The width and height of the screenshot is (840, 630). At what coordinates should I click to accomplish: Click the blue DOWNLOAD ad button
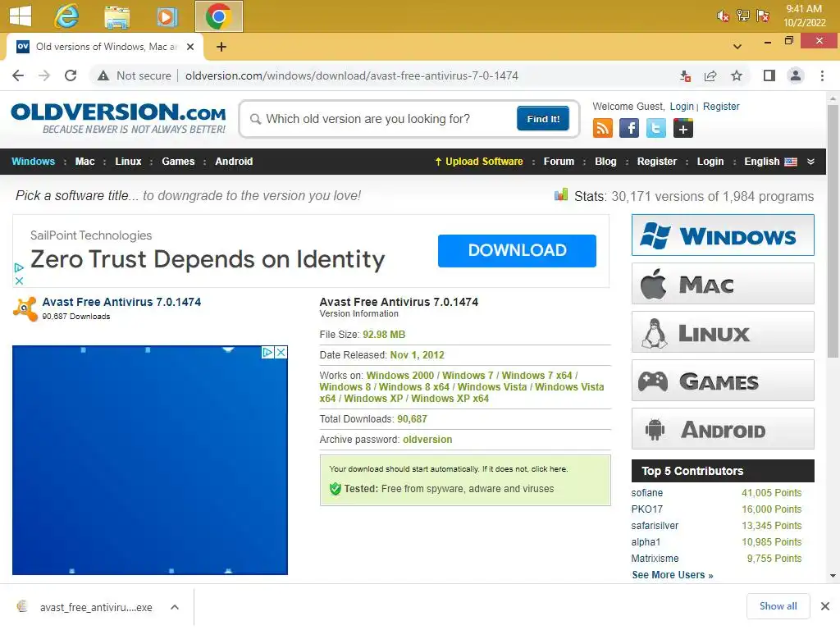(x=517, y=251)
